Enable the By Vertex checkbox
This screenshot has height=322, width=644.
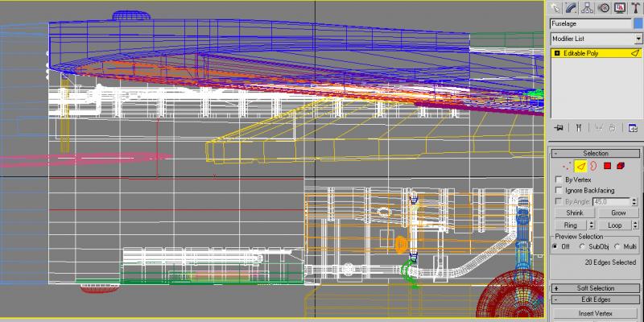click(559, 180)
